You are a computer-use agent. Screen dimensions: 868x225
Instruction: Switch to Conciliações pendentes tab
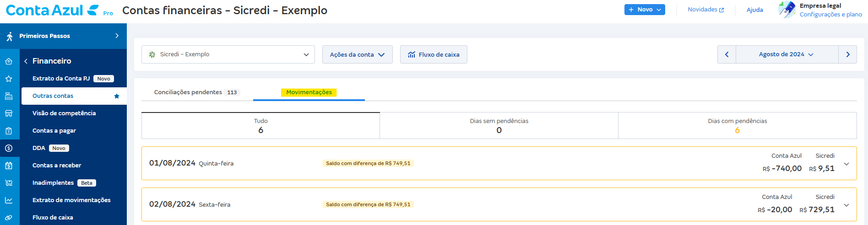coord(197,92)
